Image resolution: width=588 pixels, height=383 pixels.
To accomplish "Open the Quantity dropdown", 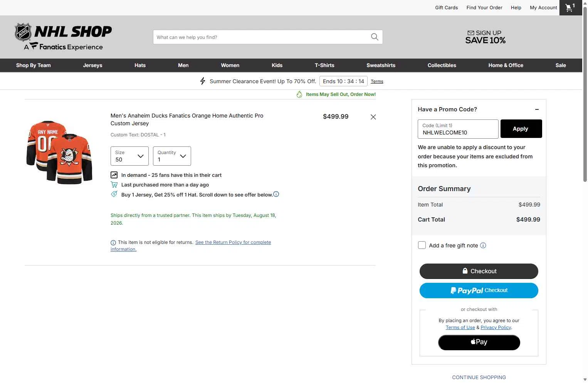I will click(172, 156).
